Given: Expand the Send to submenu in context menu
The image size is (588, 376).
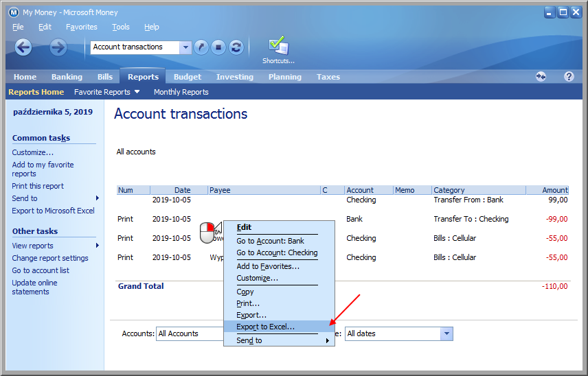Looking at the screenshot, I should click(x=279, y=340).
